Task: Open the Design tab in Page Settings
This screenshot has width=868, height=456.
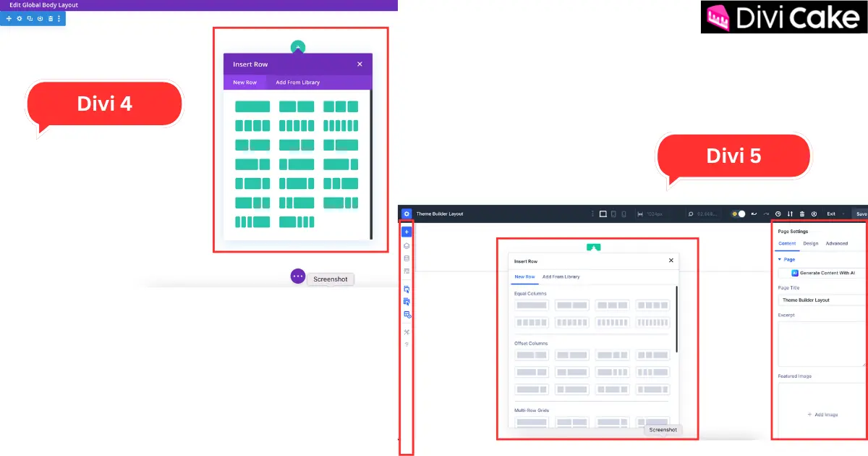Action: (x=811, y=243)
